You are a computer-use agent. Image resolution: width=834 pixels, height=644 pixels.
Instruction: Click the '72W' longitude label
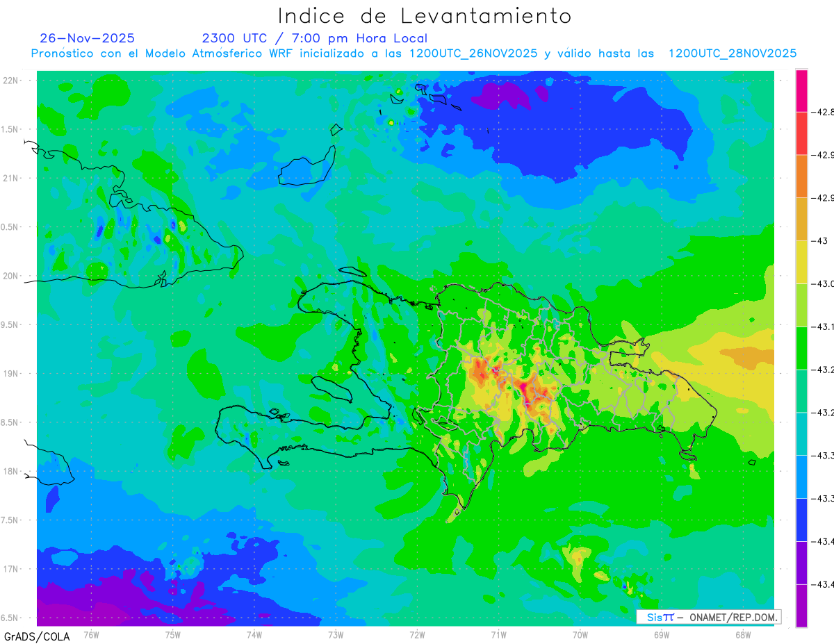[x=417, y=635]
